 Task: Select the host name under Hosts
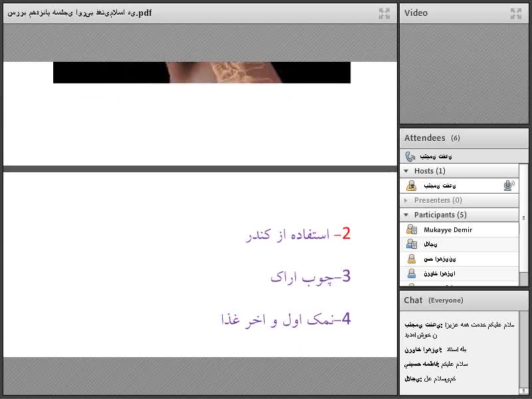click(x=440, y=186)
